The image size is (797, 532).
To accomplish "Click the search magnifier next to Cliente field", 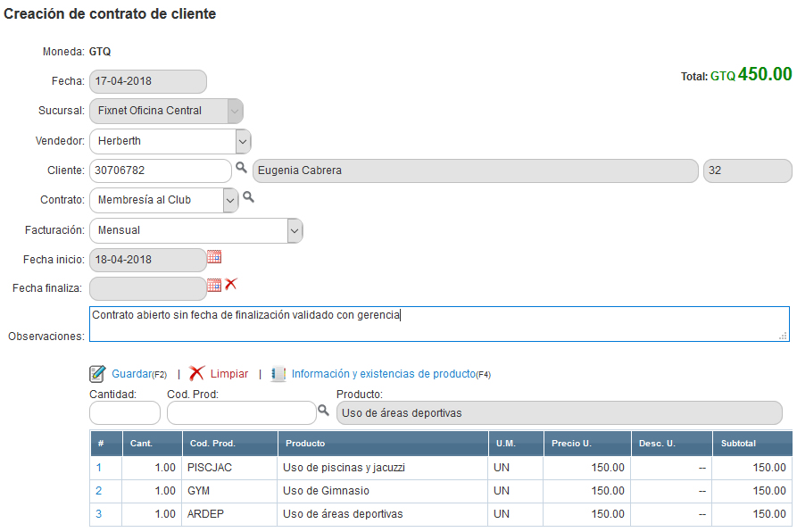I will pyautogui.click(x=241, y=168).
